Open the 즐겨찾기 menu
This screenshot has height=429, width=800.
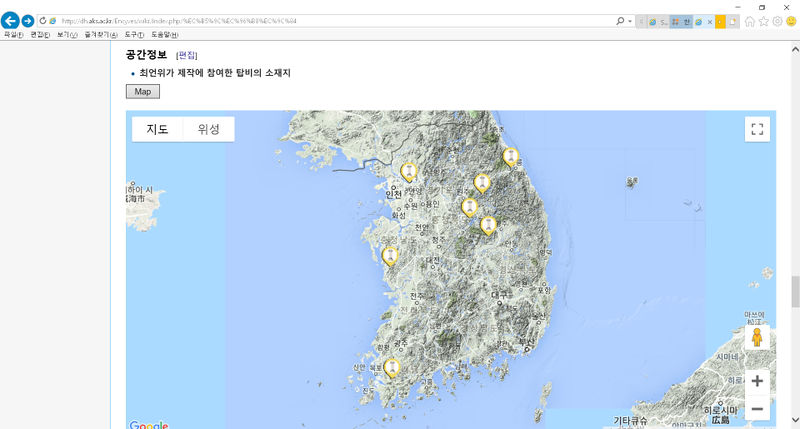tap(101, 34)
